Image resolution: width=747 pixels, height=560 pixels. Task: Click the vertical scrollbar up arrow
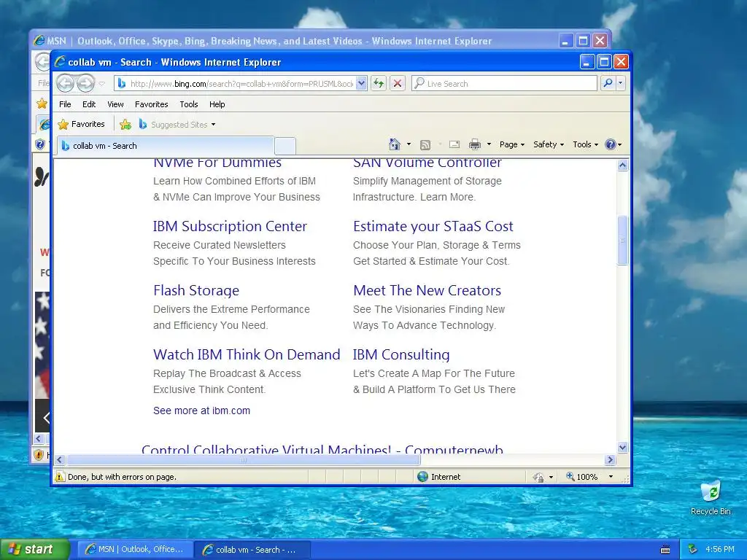623,166
